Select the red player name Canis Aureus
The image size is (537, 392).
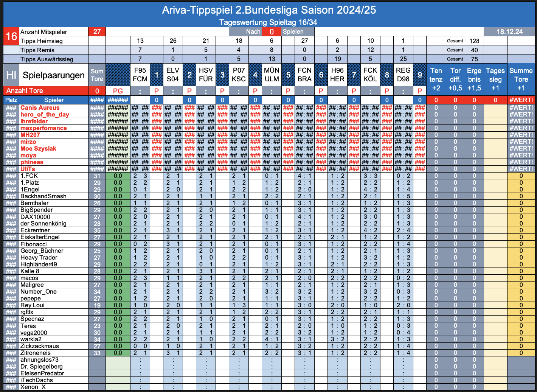click(x=40, y=108)
